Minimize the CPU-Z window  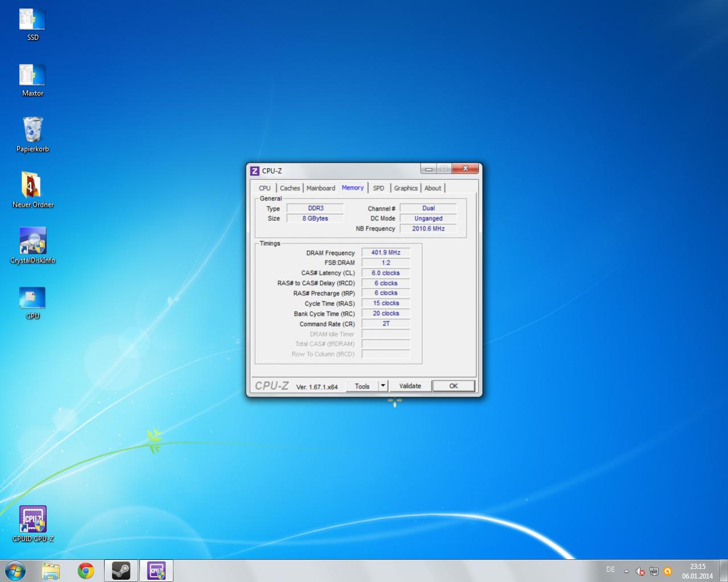pyautogui.click(x=429, y=169)
